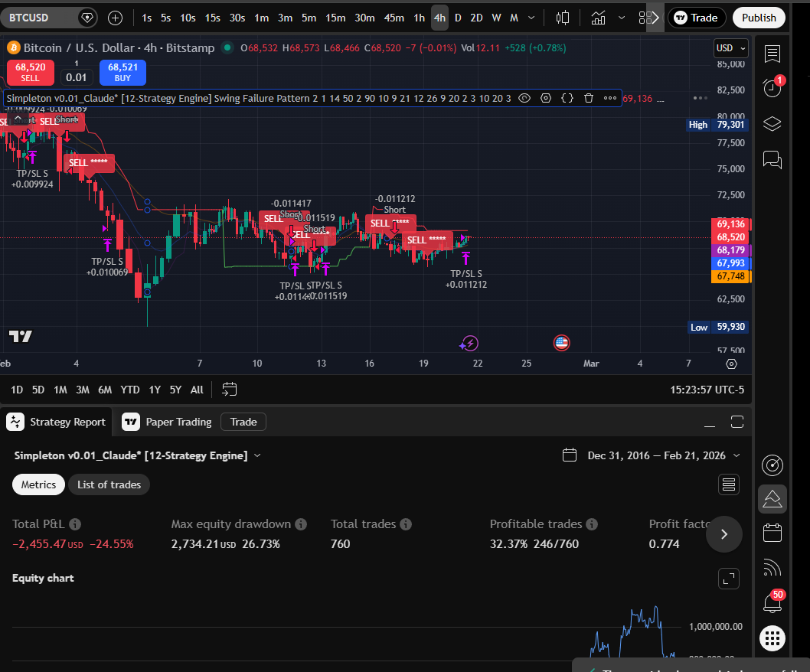Flag the BTCUSD symbol
810x672 pixels.
pyautogui.click(x=87, y=17)
